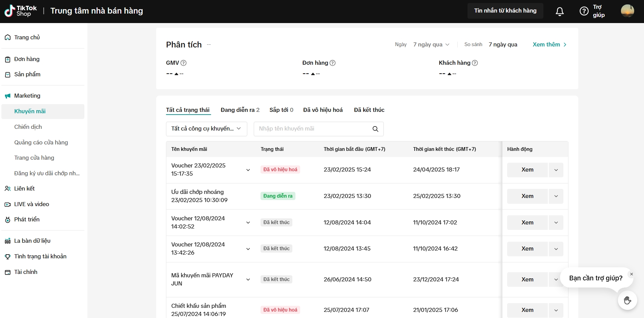The height and width of the screenshot is (318, 644).
Task: Click the search magnifier icon
Action: [375, 129]
